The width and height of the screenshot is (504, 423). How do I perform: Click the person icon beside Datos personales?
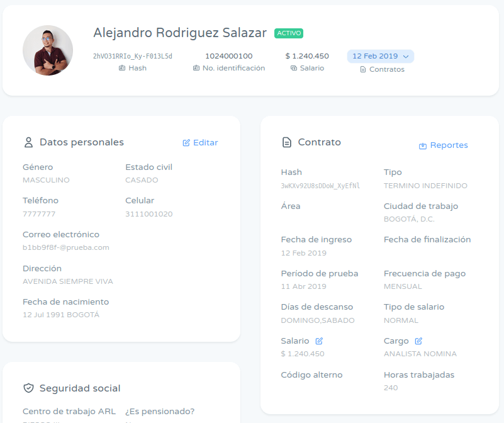28,142
